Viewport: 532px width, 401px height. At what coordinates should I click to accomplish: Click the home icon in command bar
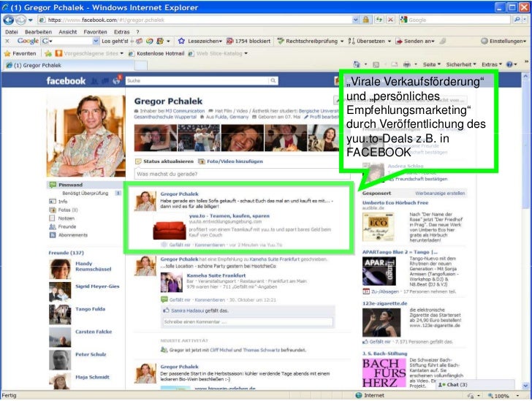pos(357,64)
